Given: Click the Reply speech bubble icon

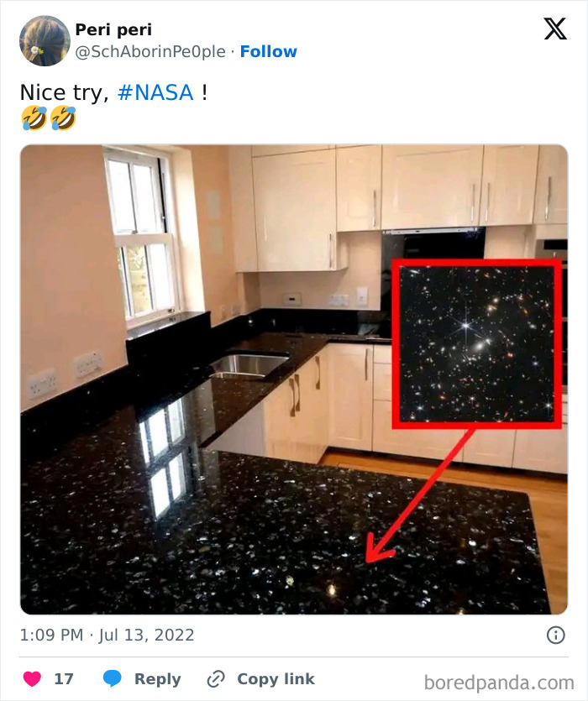Looking at the screenshot, I should 111,678.
